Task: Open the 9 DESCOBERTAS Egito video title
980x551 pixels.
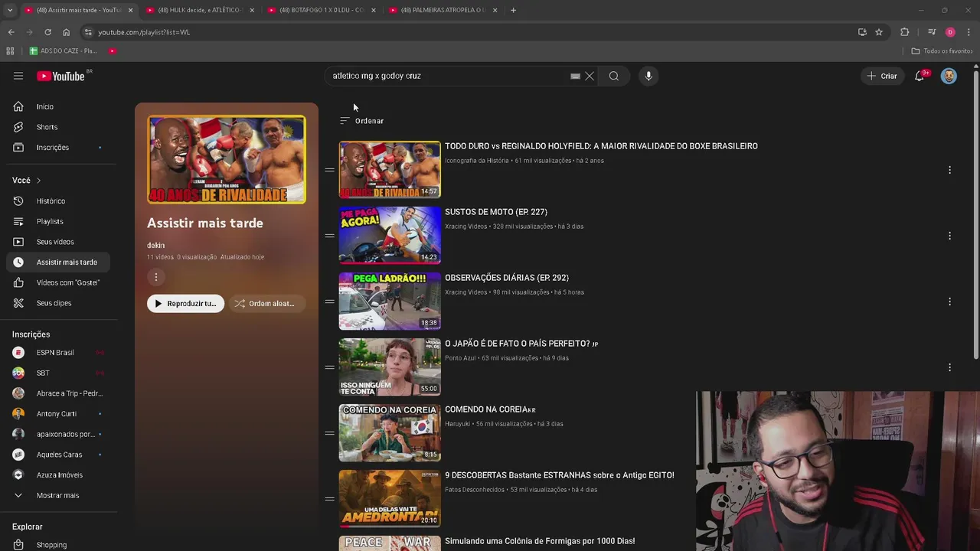Action: (560, 475)
